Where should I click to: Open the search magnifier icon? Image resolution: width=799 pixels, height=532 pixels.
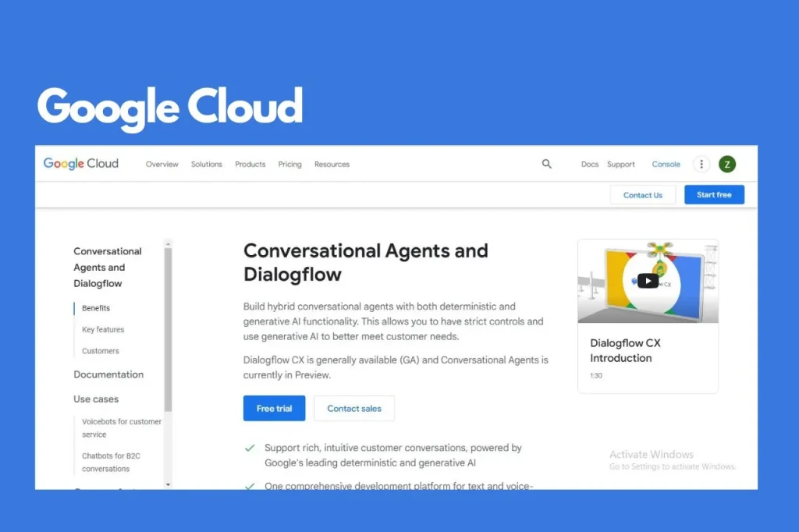pyautogui.click(x=547, y=164)
